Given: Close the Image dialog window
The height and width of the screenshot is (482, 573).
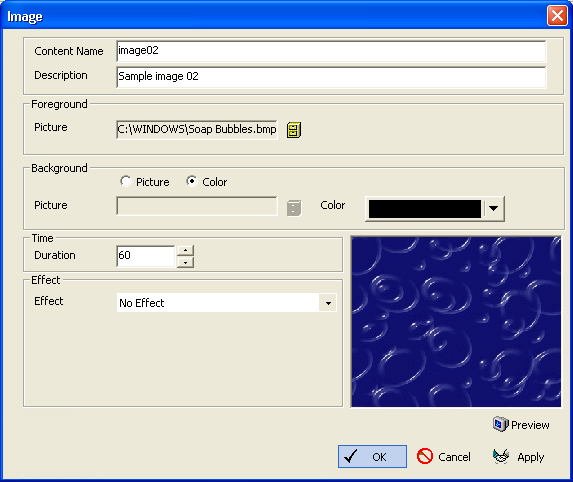Looking at the screenshot, I should (557, 16).
